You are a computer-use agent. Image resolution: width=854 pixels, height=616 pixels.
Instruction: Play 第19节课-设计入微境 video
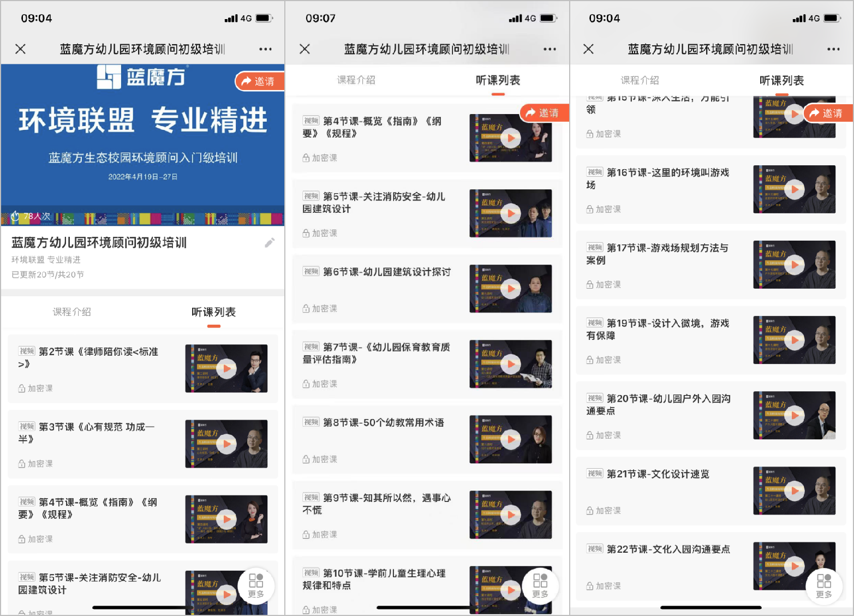[795, 340]
